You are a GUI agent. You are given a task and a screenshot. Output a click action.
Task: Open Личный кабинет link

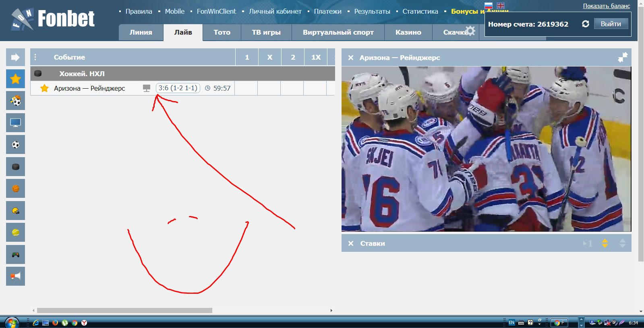275,11
